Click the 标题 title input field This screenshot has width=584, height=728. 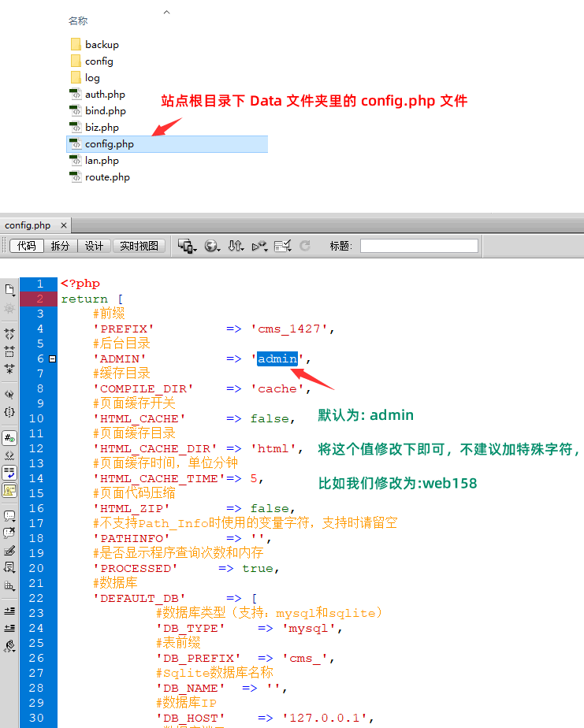[418, 246]
